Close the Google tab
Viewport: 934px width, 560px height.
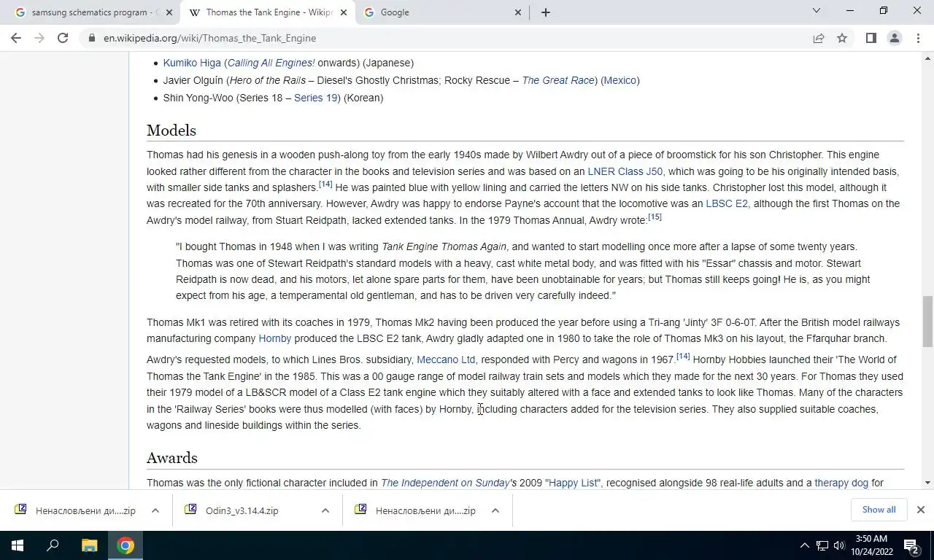tap(517, 12)
